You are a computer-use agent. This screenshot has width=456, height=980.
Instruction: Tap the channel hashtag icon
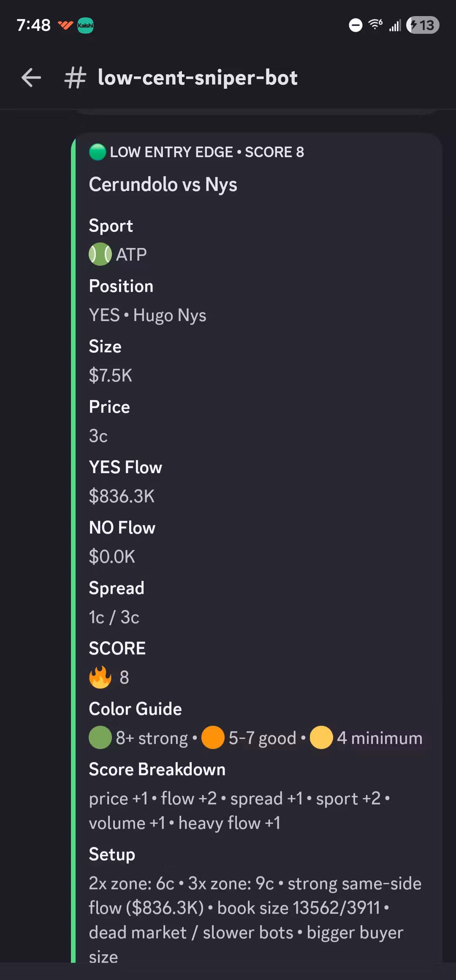click(75, 78)
